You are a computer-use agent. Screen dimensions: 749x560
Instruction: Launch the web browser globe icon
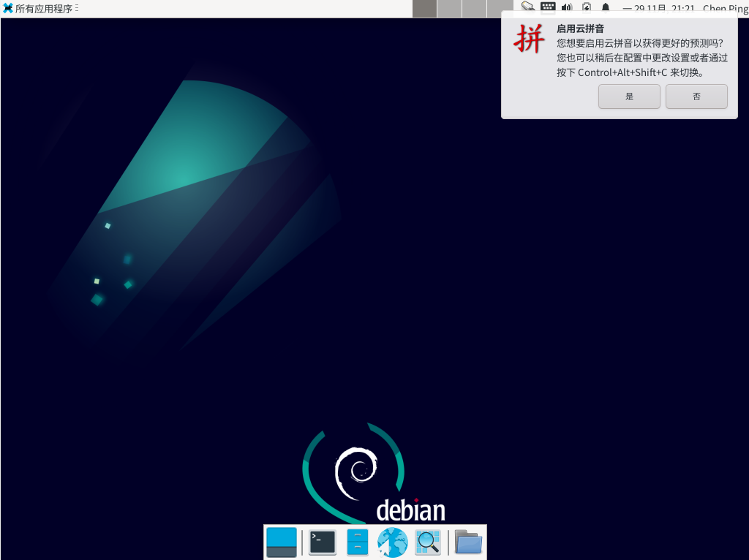click(x=392, y=542)
